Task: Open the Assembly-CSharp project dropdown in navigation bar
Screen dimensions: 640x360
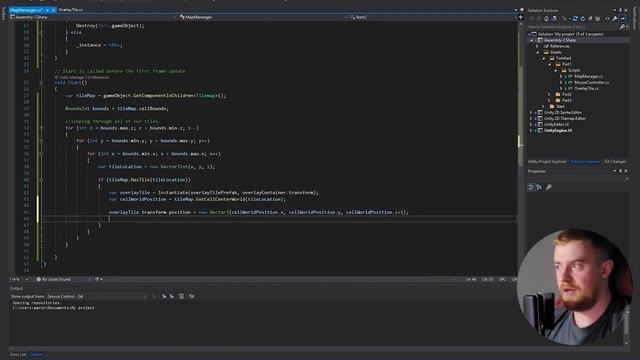Action: (93, 17)
